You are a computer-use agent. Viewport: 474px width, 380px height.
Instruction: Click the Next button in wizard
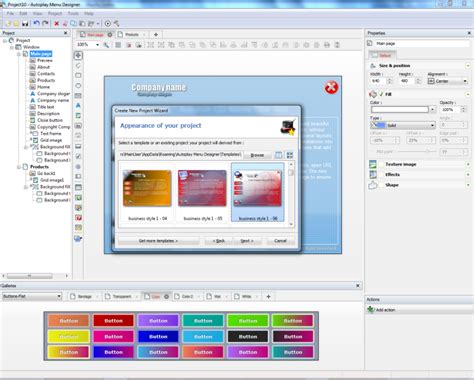click(x=247, y=241)
